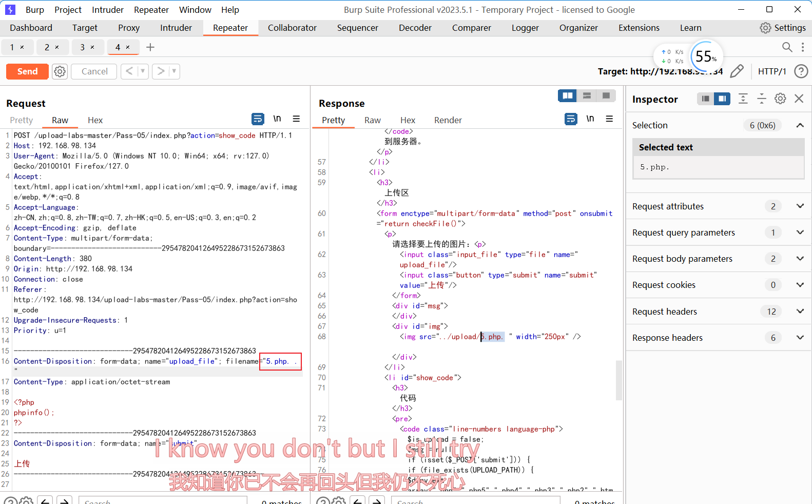
Task: Click filename value 5.php. in request
Action: (x=280, y=361)
